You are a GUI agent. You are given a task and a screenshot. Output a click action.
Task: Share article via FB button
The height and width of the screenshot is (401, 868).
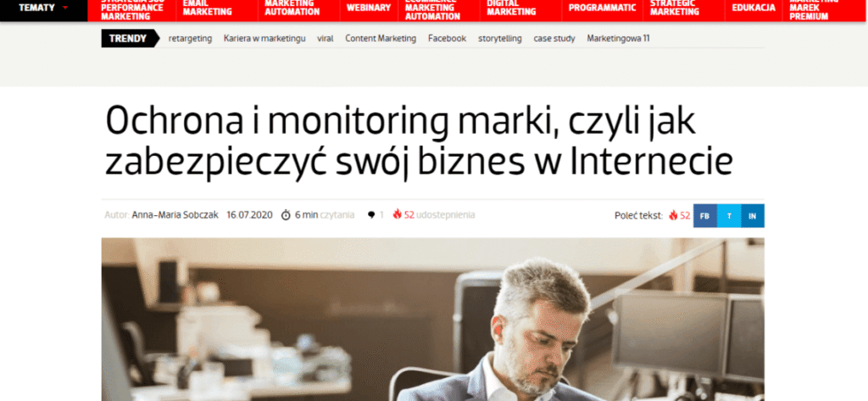[x=704, y=216]
